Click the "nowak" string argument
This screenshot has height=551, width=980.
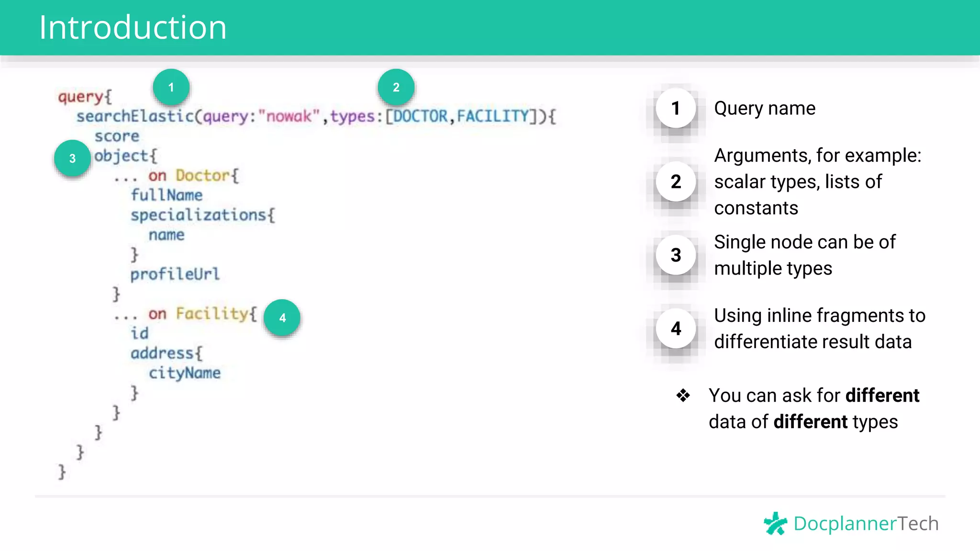coord(289,116)
